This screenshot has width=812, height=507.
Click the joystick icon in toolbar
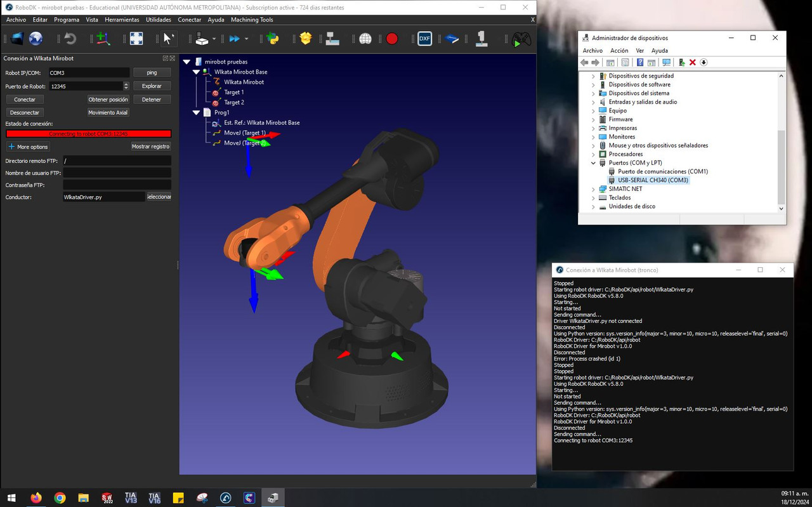[x=481, y=39]
